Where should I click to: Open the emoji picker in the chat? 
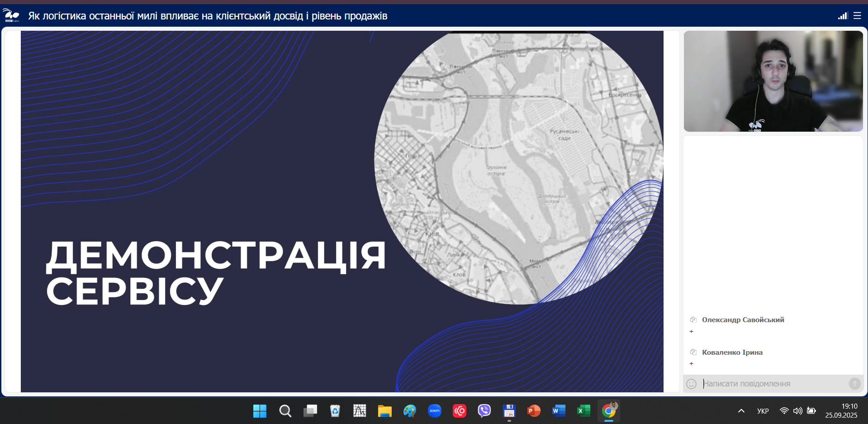pyautogui.click(x=691, y=384)
